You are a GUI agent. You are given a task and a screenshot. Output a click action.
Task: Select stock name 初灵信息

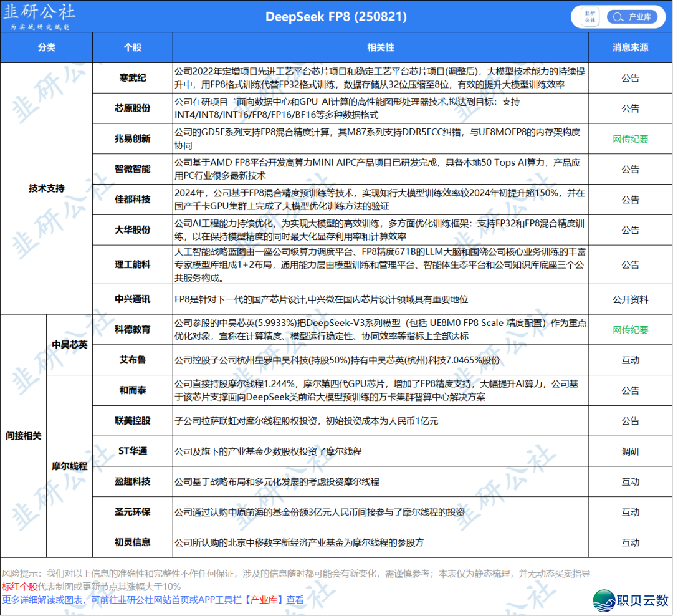[x=133, y=542]
